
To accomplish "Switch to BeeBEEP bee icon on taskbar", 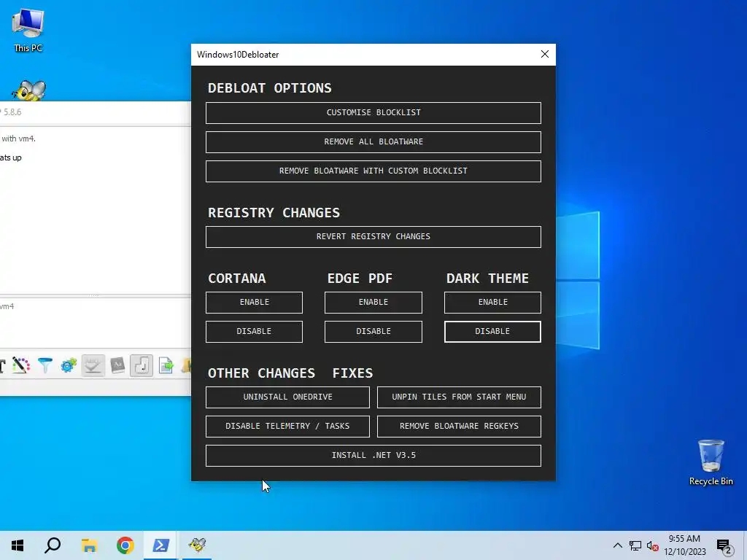I will [x=197, y=545].
